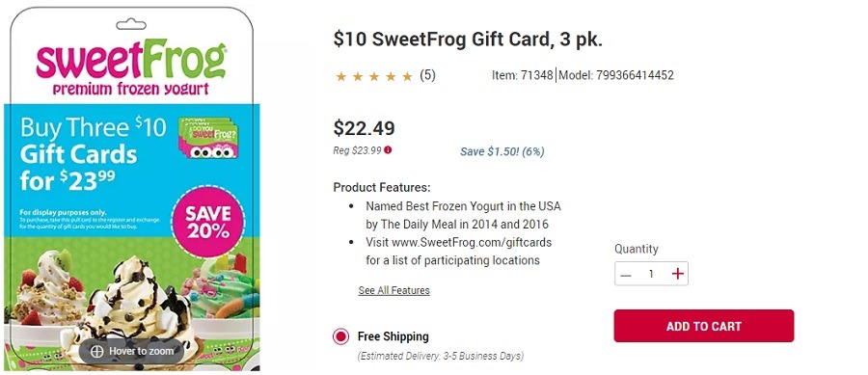Image resolution: width=868 pixels, height=375 pixels.
Task: Click the Free Shipping label text
Action: tap(393, 336)
